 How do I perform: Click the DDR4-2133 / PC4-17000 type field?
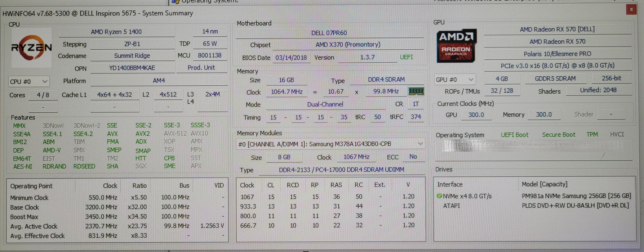[x=342, y=170]
